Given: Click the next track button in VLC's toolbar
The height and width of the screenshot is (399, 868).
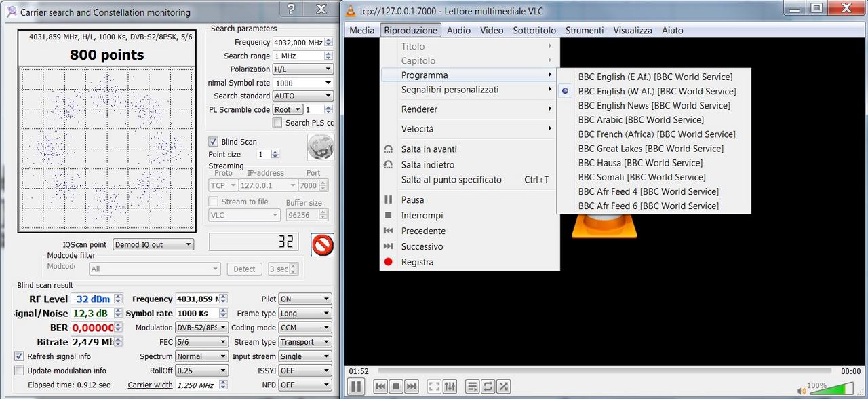Looking at the screenshot, I should [x=412, y=387].
